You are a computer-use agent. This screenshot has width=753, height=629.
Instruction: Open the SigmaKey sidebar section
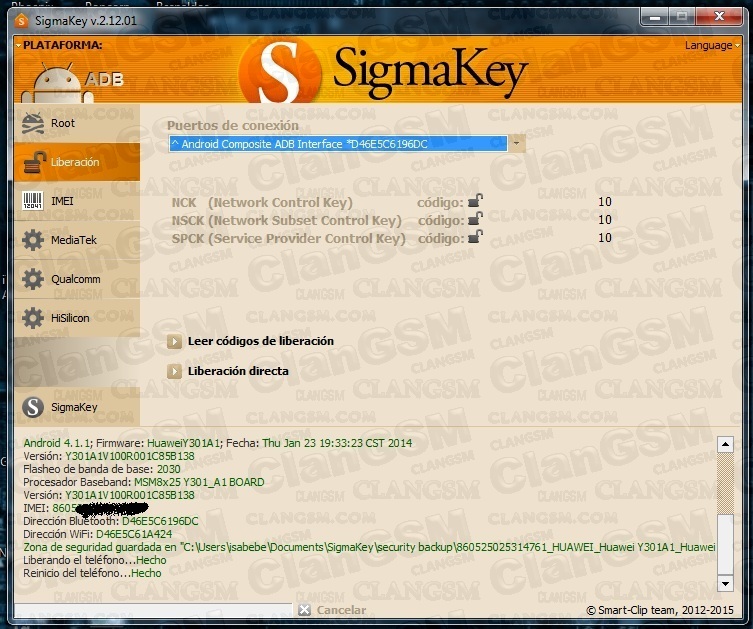tap(77, 407)
